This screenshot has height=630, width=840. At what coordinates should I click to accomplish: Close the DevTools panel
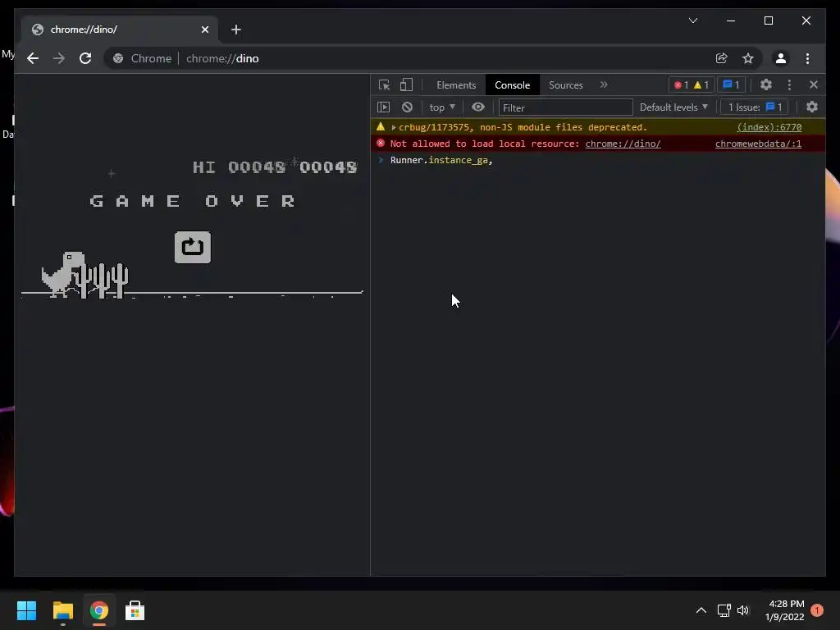point(814,84)
